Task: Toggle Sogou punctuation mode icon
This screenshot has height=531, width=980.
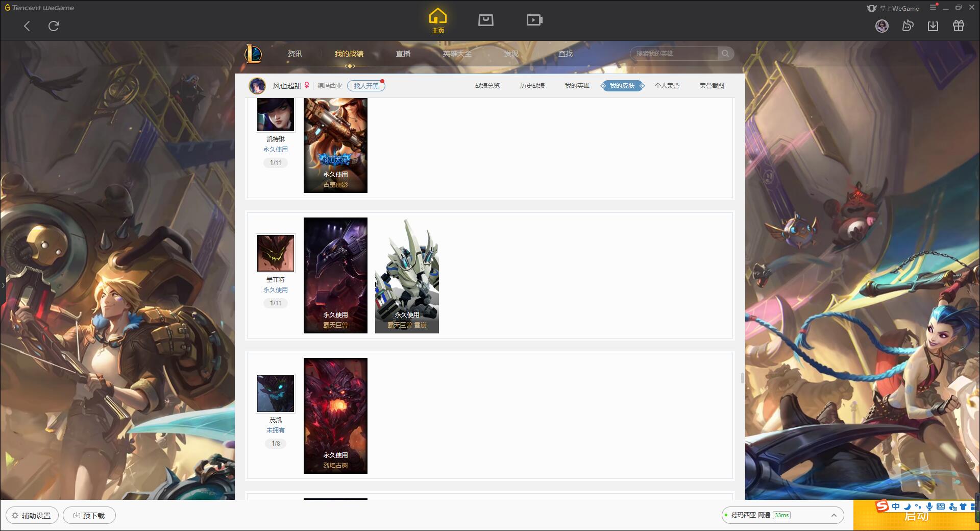Action: 918,506
